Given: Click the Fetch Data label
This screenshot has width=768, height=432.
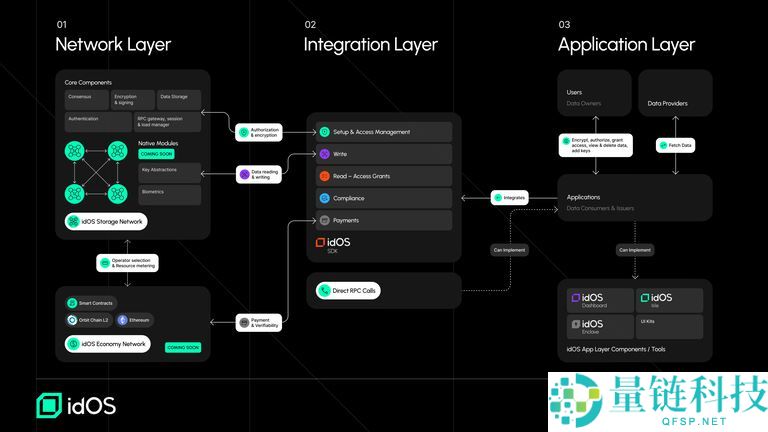Looking at the screenshot, I should click(x=674, y=146).
